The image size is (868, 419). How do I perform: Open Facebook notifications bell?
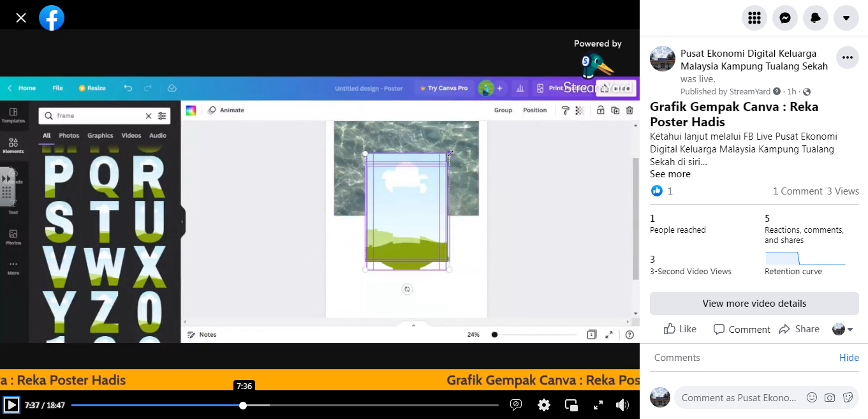coord(816,18)
